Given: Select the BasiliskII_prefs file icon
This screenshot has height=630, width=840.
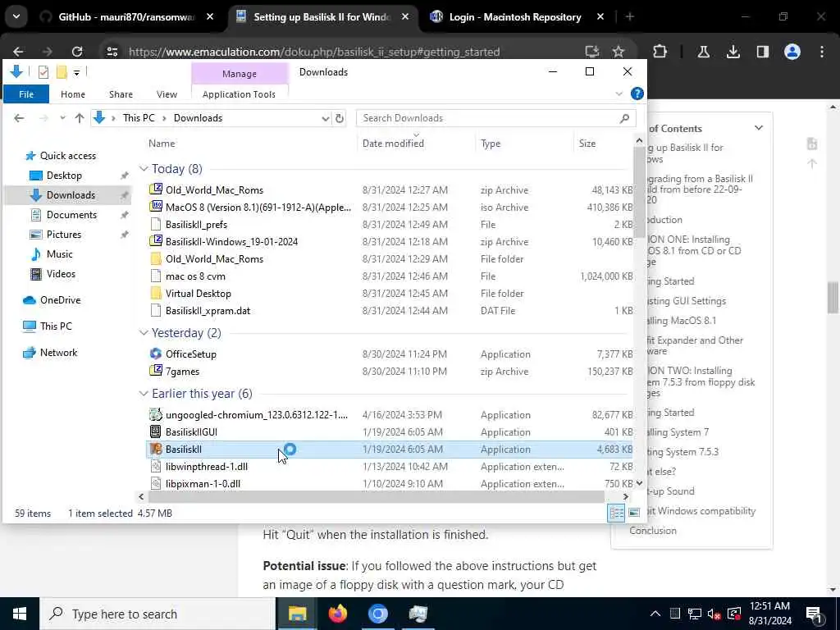Looking at the screenshot, I should [155, 224].
